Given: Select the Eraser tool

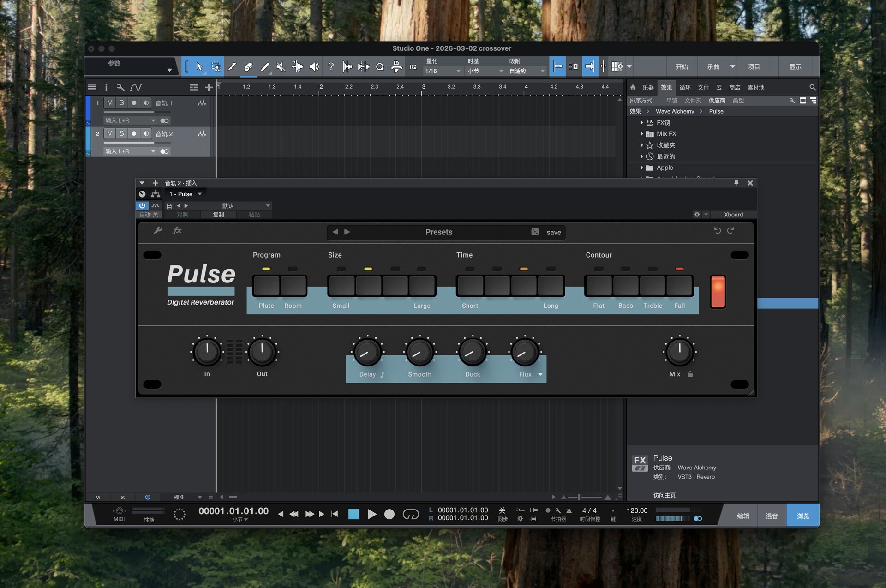Looking at the screenshot, I should click(x=248, y=67).
